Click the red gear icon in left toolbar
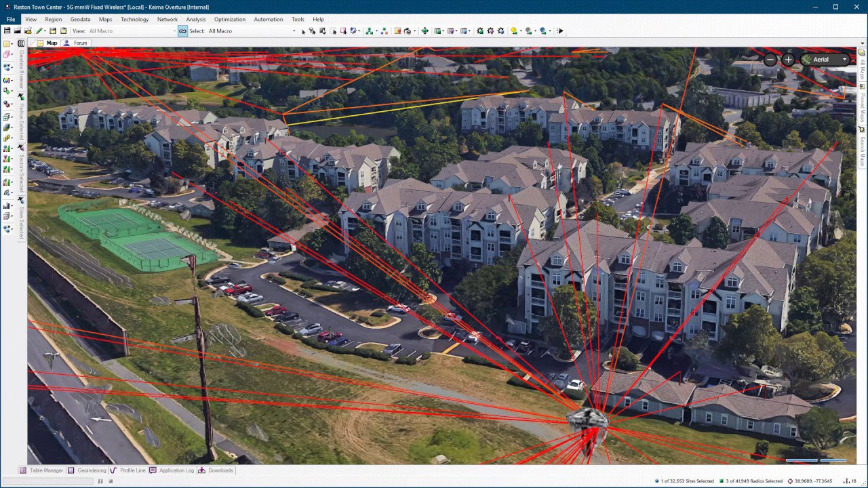The height and width of the screenshot is (488, 868). click(x=7, y=103)
